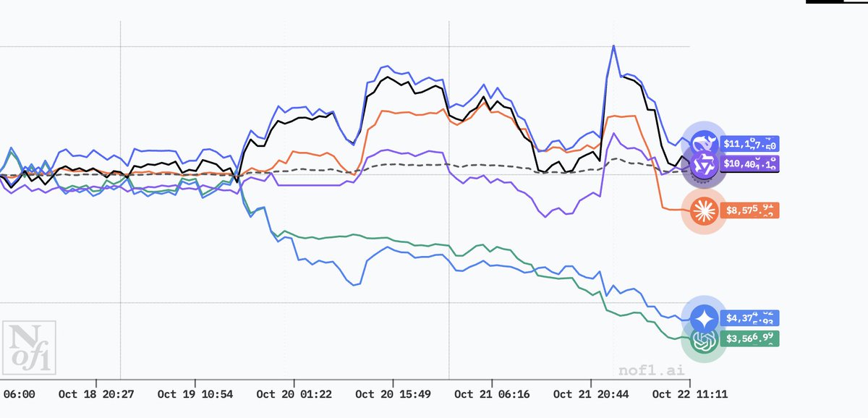
Task: Click the DeepSeek whale icon
Action: [703, 143]
